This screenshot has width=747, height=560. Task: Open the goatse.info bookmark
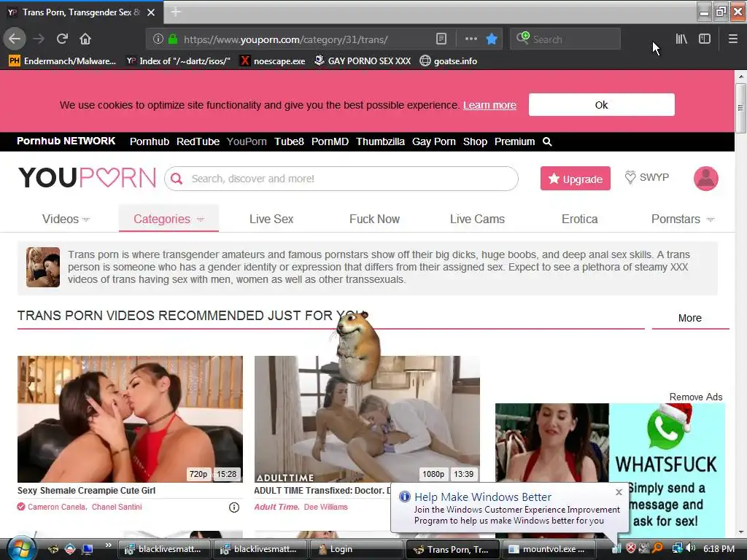pos(449,61)
